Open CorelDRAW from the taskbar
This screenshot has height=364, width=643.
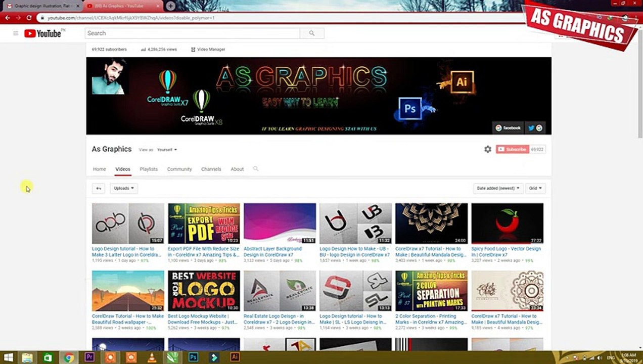172,357
